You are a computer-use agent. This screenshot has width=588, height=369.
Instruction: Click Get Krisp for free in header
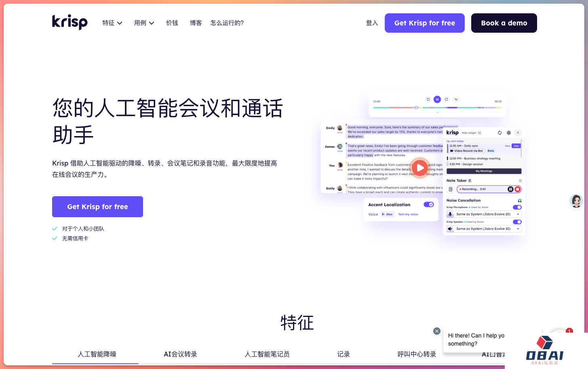coord(425,23)
